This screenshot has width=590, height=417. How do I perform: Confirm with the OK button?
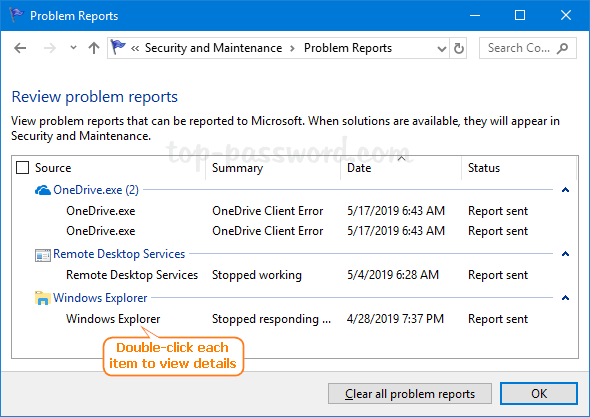click(539, 394)
